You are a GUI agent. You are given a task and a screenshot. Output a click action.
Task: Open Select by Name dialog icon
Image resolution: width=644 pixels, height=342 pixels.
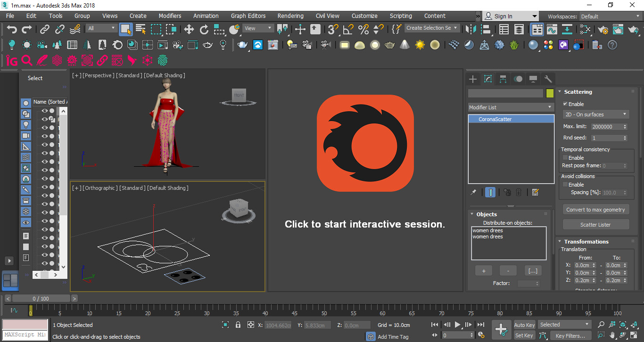click(x=140, y=29)
